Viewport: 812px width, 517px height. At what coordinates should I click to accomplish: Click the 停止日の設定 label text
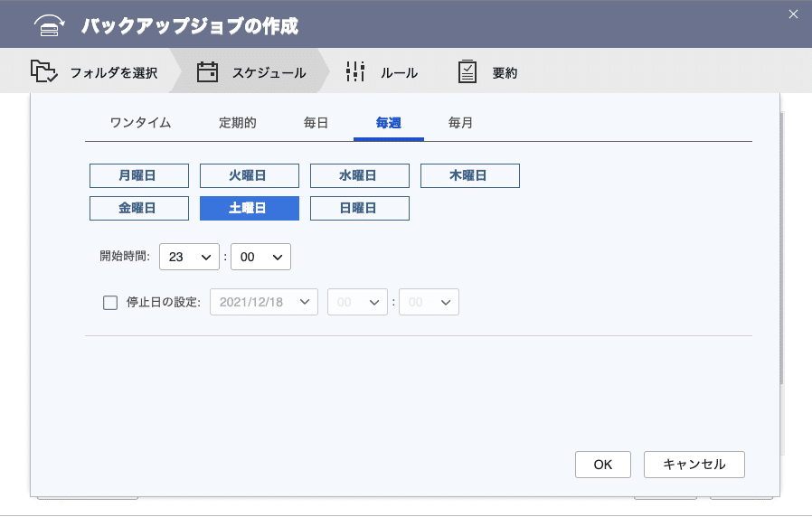tap(163, 302)
